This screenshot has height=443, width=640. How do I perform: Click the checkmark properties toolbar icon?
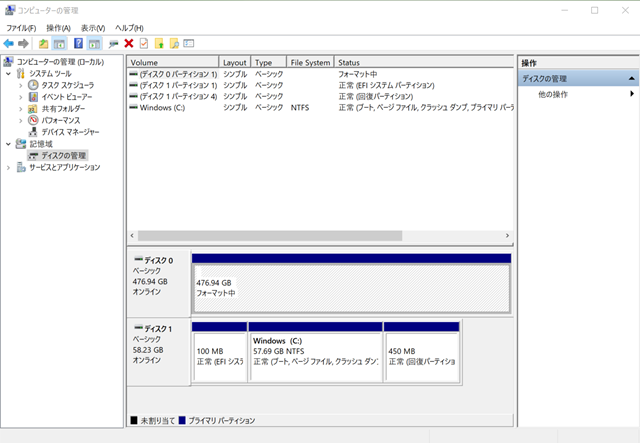point(144,43)
